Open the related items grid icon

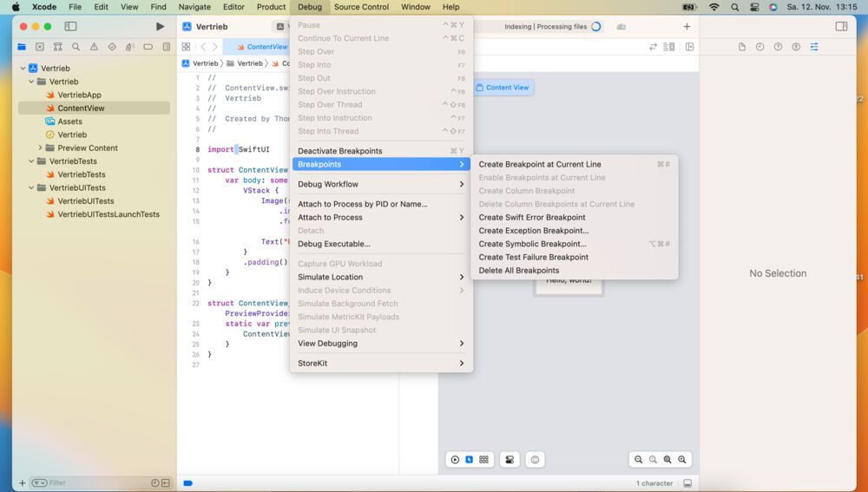point(186,47)
